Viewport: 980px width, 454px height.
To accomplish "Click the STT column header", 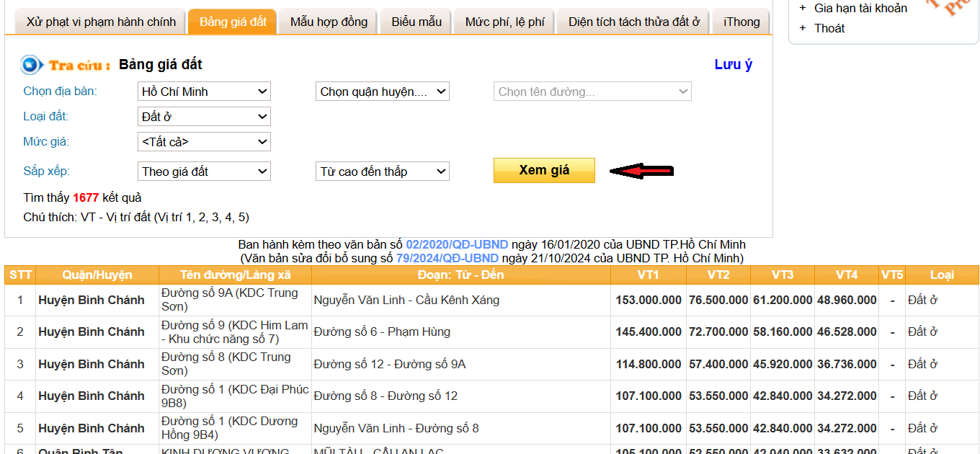I will tap(21, 275).
